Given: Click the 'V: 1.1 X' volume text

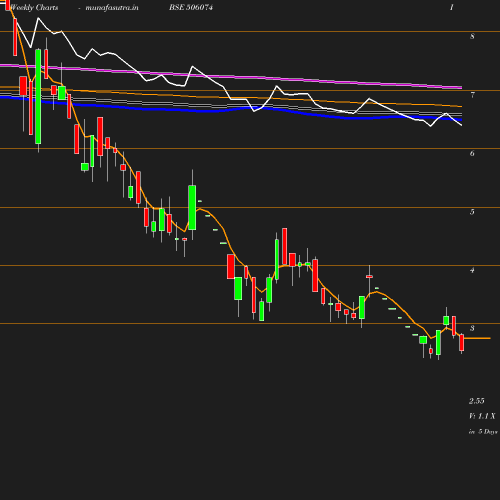Looking at the screenshot, I should [482, 416].
